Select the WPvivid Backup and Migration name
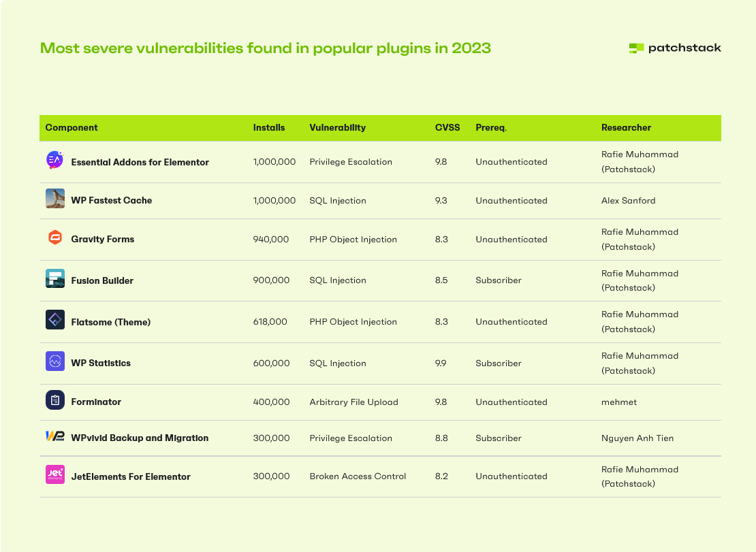This screenshot has height=552, width=756. (140, 438)
